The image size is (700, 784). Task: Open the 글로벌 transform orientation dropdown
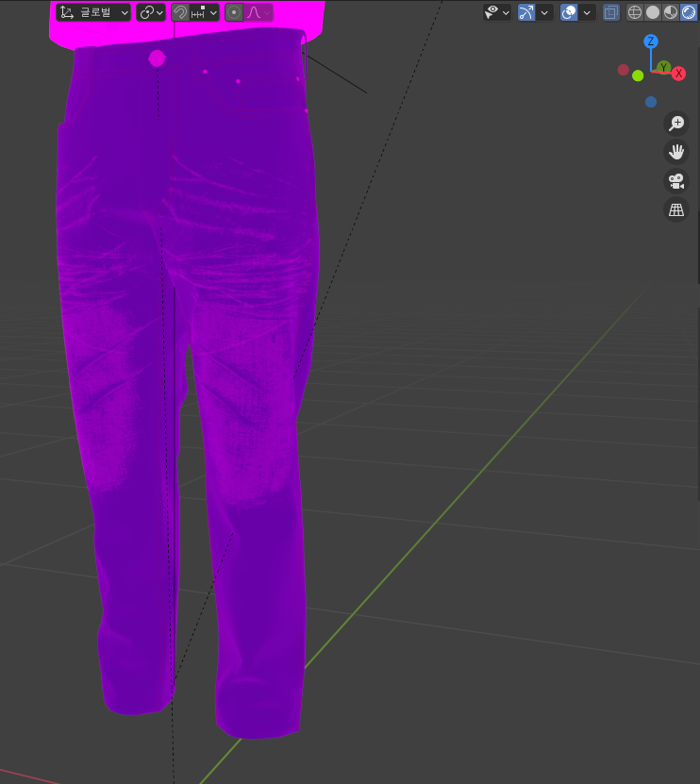(x=93, y=12)
